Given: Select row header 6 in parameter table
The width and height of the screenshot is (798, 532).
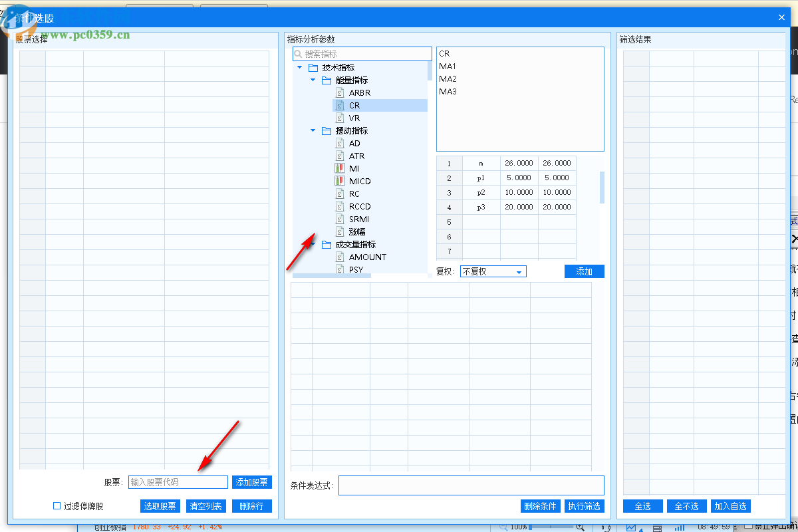Looking at the screenshot, I should coord(450,237).
